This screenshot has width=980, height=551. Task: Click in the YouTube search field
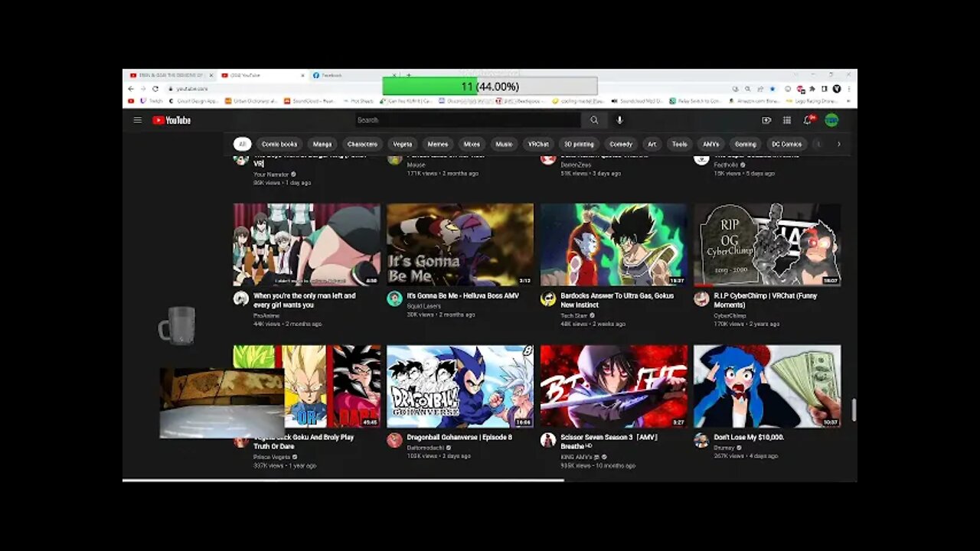coord(467,120)
